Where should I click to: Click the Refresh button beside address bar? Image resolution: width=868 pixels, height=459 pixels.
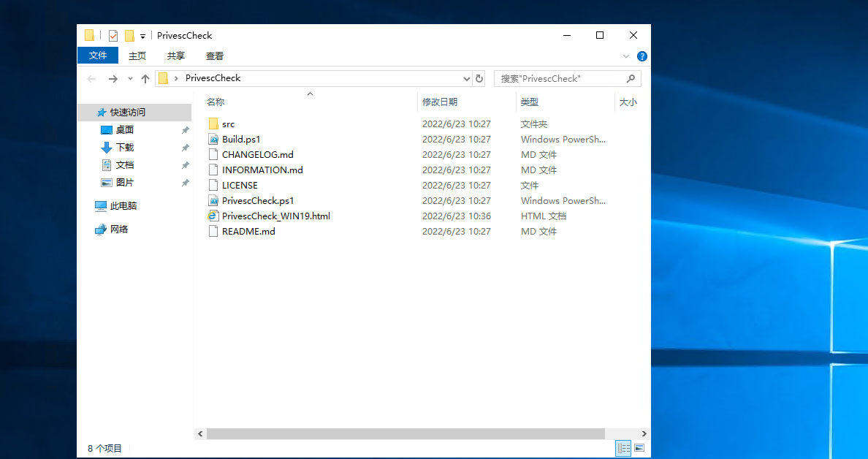(x=479, y=78)
